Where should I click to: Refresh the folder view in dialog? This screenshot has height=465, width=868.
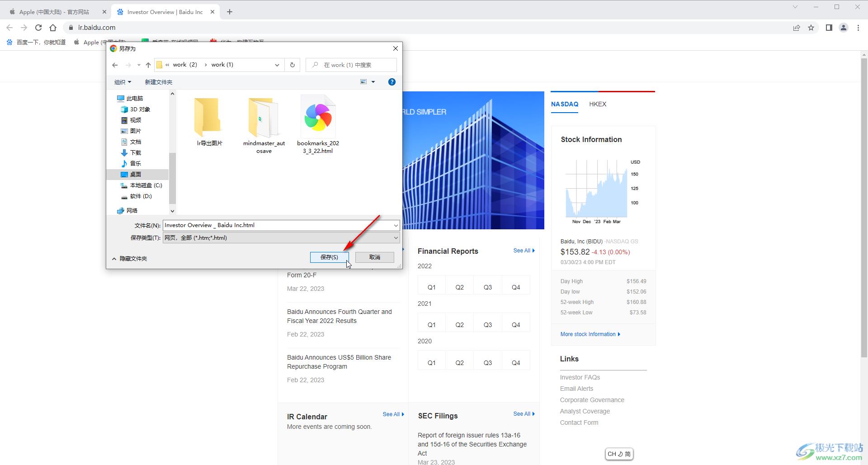point(292,65)
